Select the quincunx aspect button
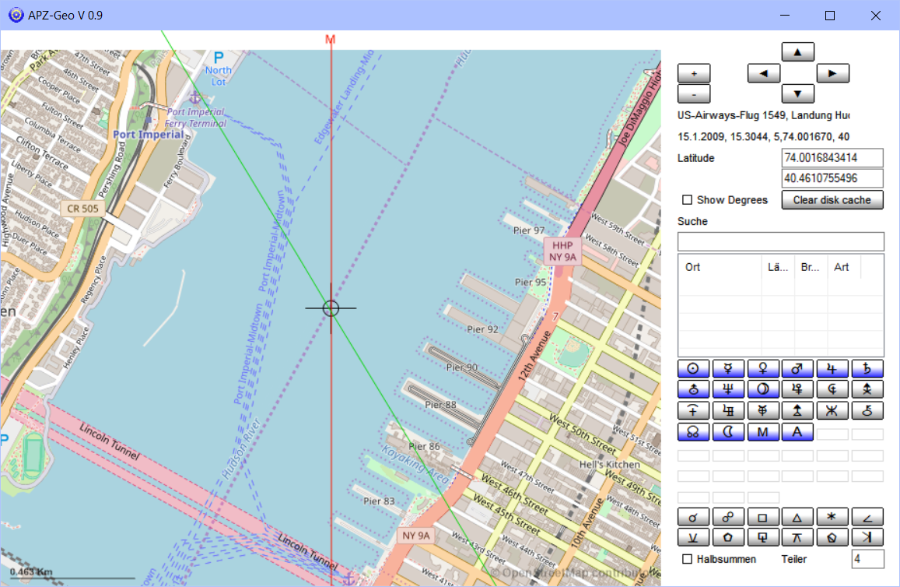This screenshot has width=900, height=587. pos(797,538)
